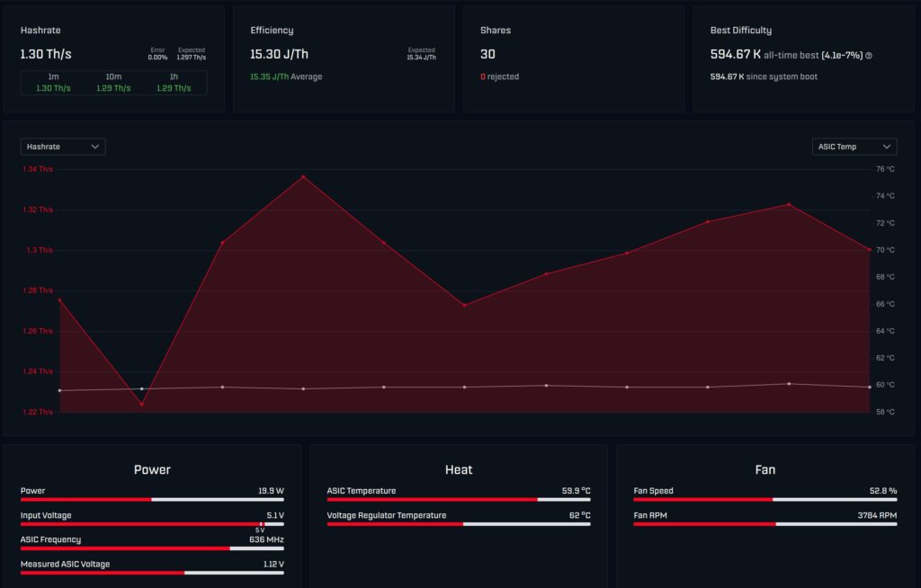
Task: Click the first ASIC temp point on white line
Action: click(60, 390)
